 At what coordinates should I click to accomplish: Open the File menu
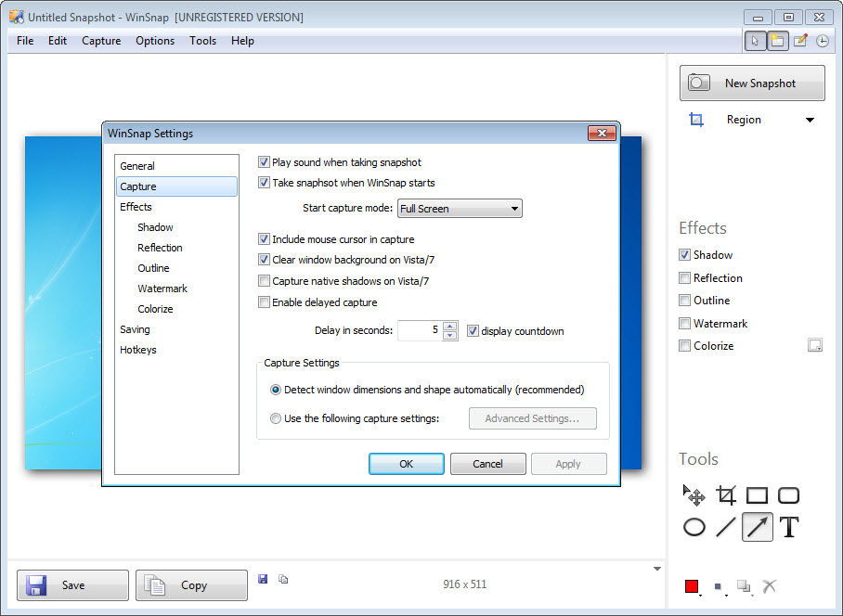[25, 41]
